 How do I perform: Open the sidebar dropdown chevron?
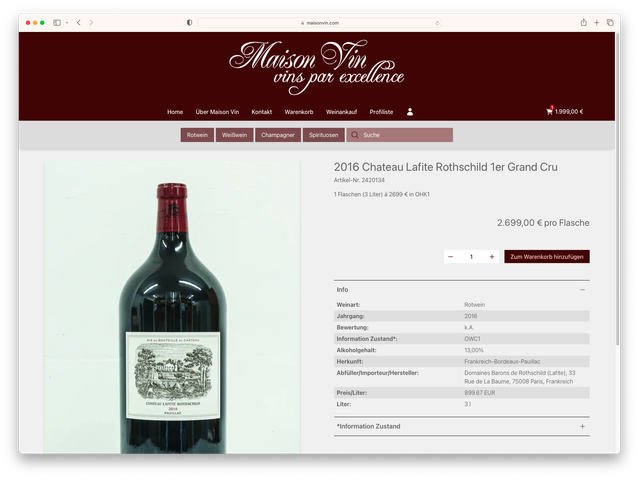(67, 23)
